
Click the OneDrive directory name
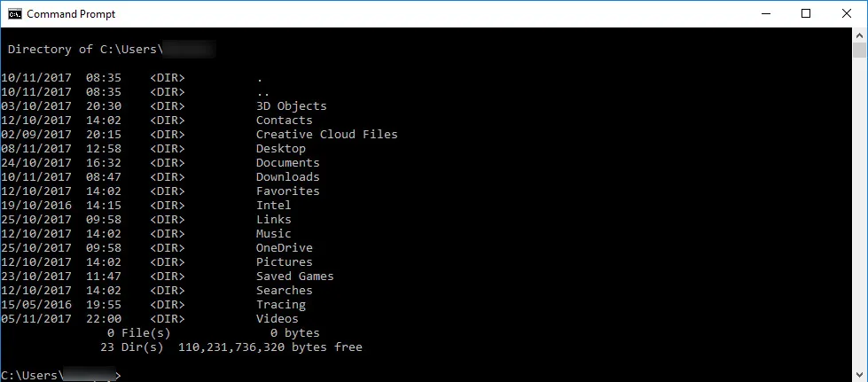tap(284, 248)
